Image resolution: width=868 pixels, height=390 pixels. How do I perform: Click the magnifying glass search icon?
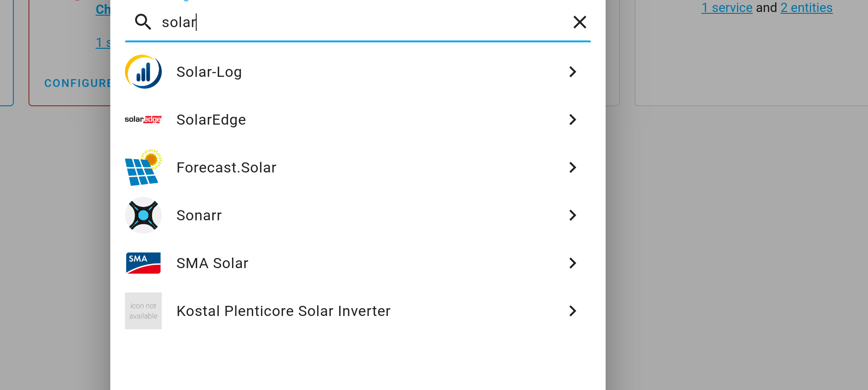pos(143,22)
